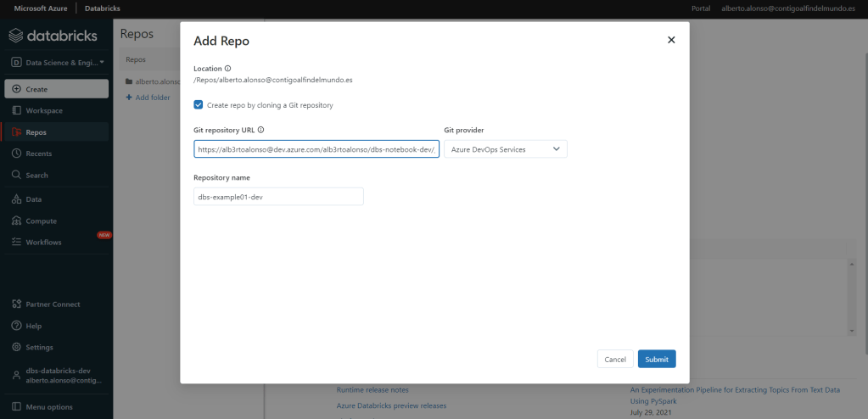Open the Data Science & Engineering persona switcher
The width and height of the screenshot is (868, 419).
click(56, 63)
